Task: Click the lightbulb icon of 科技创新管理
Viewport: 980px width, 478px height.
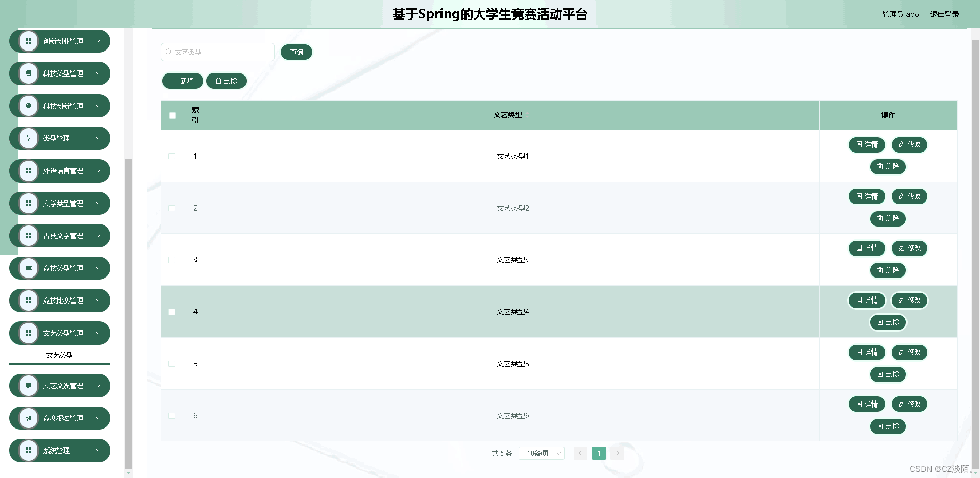Action: click(29, 106)
